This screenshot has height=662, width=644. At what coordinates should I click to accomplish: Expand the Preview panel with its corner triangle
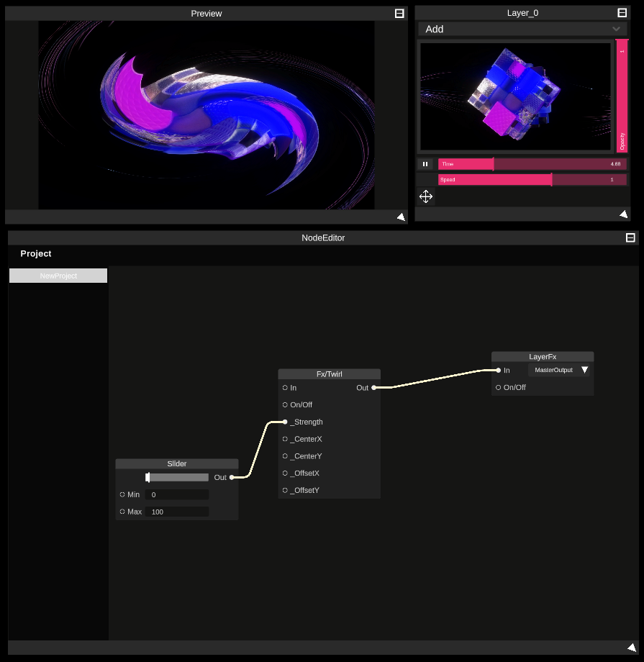pos(401,217)
